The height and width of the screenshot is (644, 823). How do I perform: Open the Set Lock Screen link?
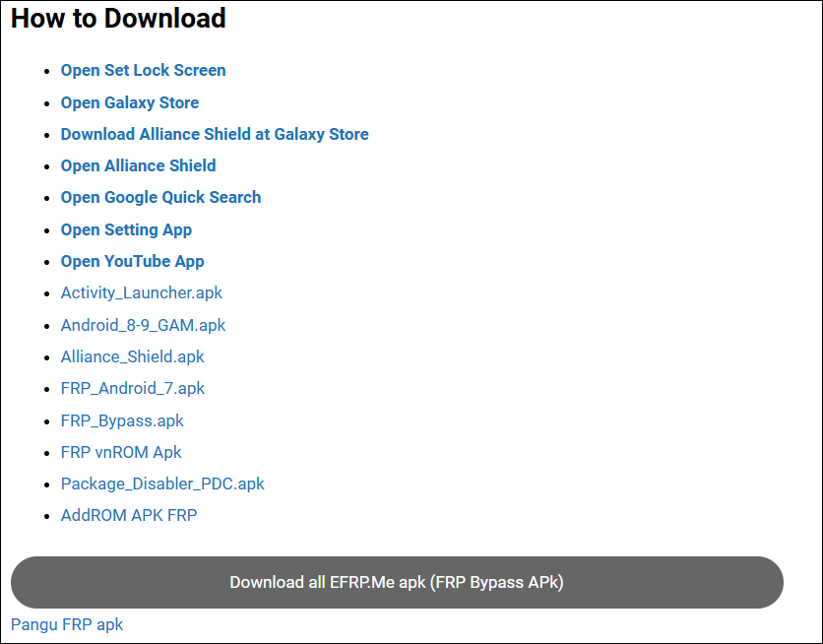143,70
